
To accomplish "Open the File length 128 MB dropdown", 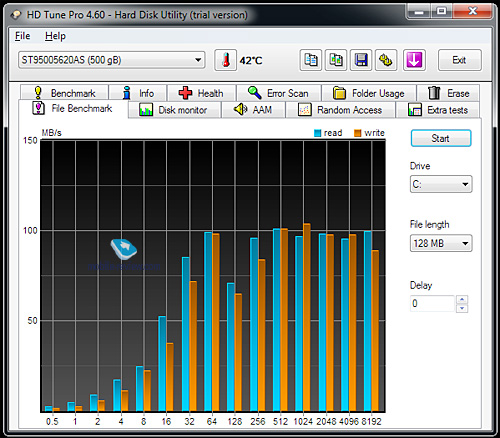I will [441, 243].
